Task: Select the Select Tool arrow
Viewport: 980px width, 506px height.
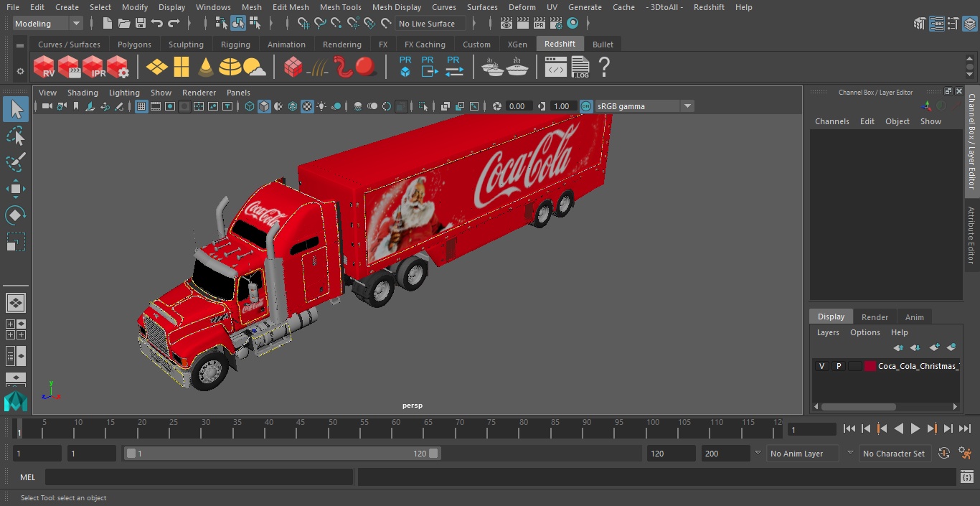Action: tap(16, 109)
